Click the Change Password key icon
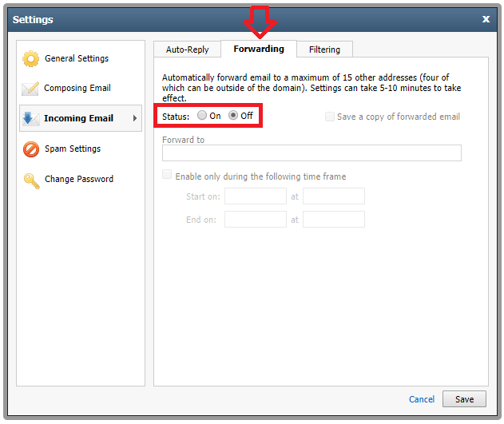This screenshot has width=504, height=424. coord(31,180)
